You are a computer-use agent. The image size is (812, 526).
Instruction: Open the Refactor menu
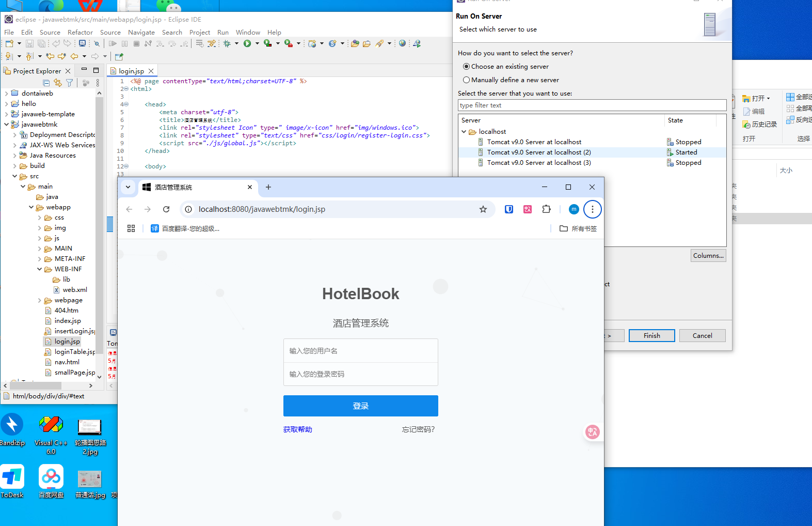(80, 32)
